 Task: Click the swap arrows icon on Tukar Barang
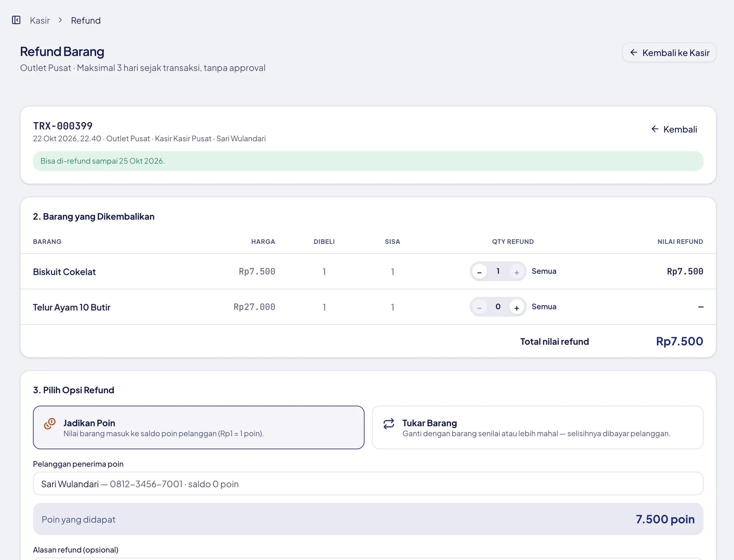click(388, 424)
